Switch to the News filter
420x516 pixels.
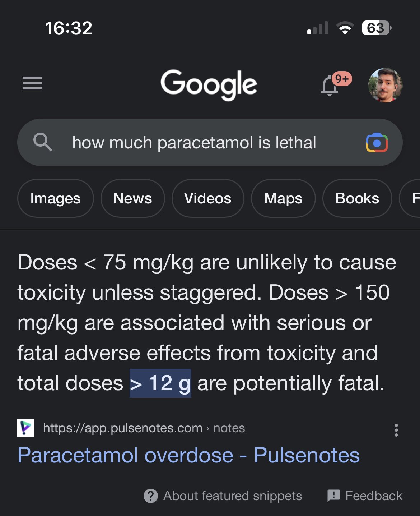[132, 198]
